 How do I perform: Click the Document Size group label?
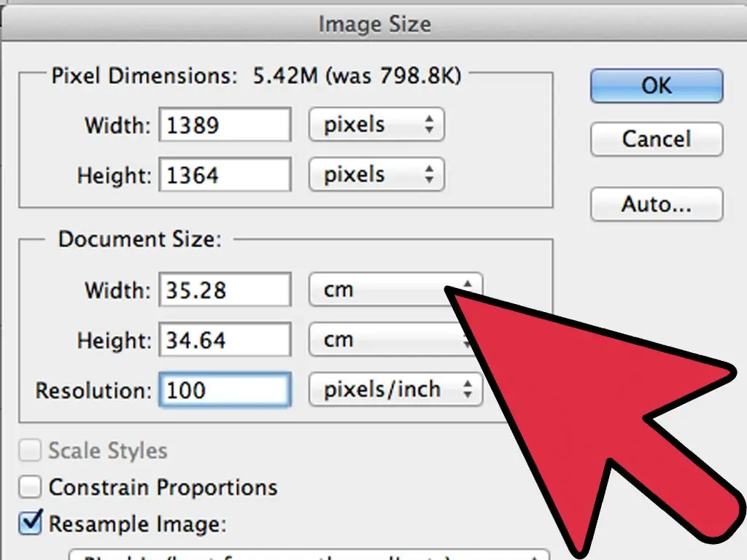pyautogui.click(x=139, y=239)
